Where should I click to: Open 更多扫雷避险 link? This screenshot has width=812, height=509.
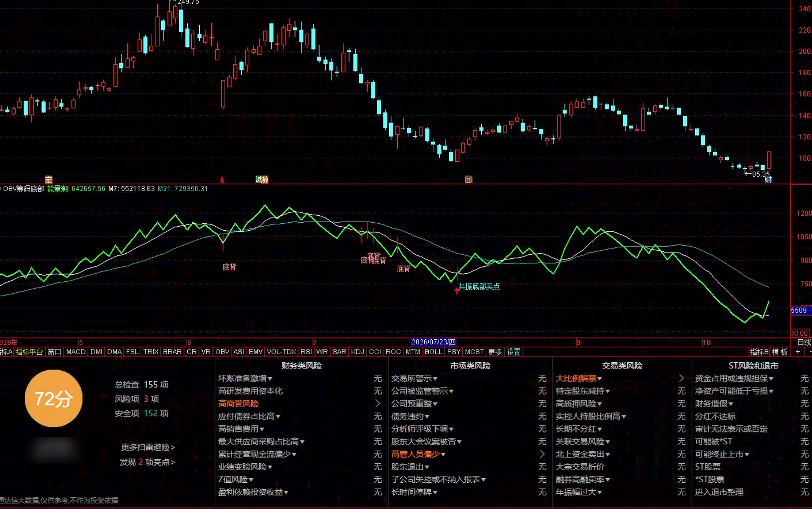click(x=148, y=447)
